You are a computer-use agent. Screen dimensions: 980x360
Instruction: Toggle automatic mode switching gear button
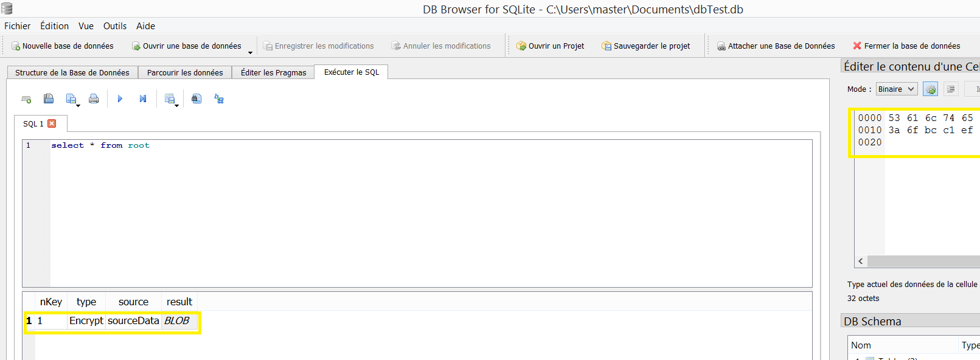tap(930, 89)
